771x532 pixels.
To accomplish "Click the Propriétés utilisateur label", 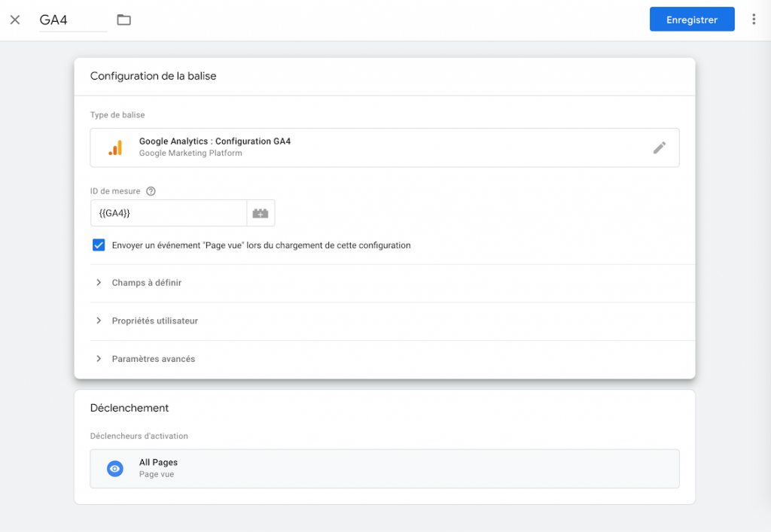I will click(x=155, y=321).
